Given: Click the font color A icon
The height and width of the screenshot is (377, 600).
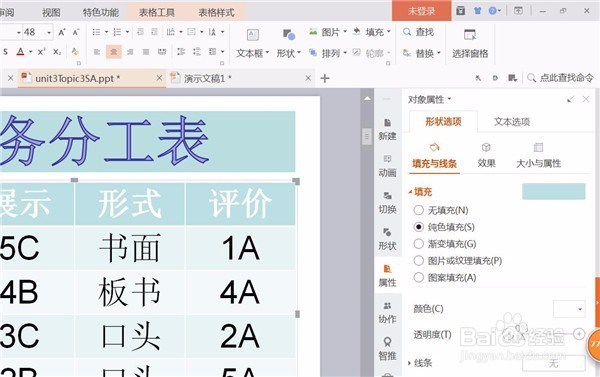Looking at the screenshot, I should [20, 52].
